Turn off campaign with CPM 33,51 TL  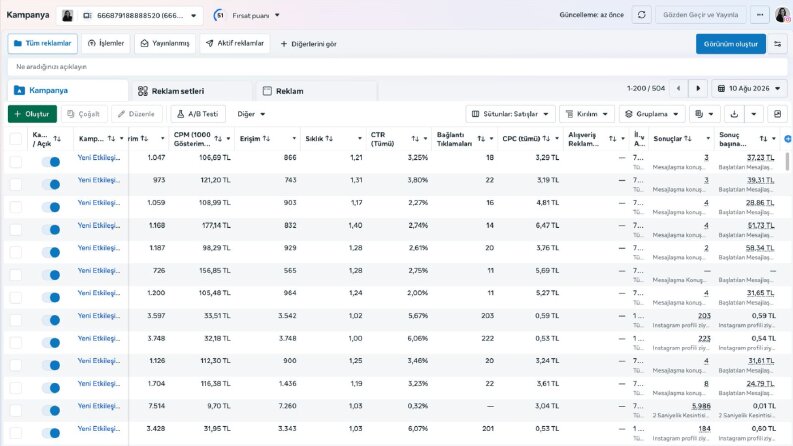pos(51,320)
